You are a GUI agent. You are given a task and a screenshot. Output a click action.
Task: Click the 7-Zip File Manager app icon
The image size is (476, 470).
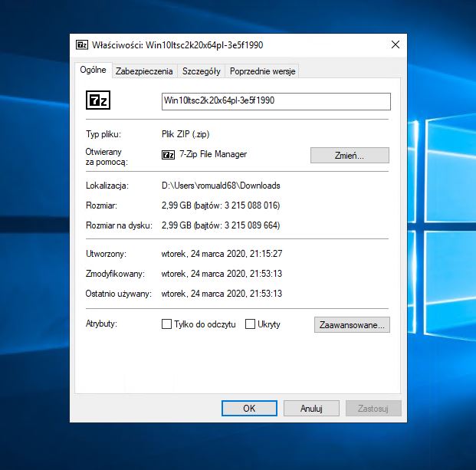pyautogui.click(x=168, y=155)
